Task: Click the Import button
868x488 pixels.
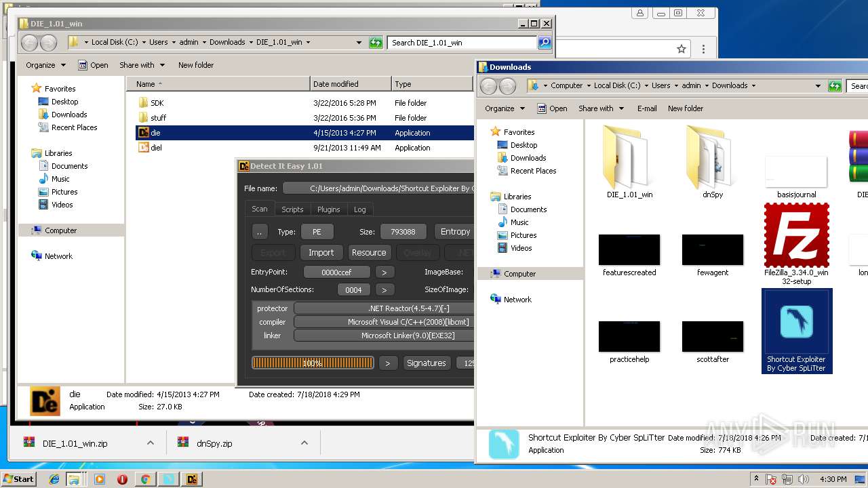Action: tap(321, 252)
